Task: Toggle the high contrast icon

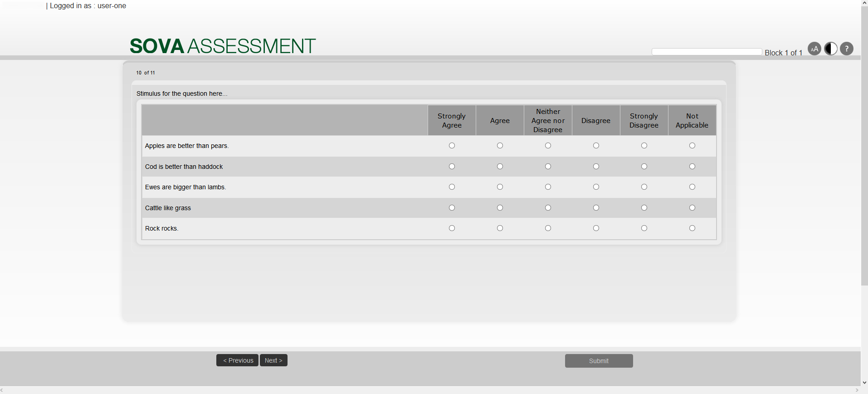Action: (x=830, y=49)
